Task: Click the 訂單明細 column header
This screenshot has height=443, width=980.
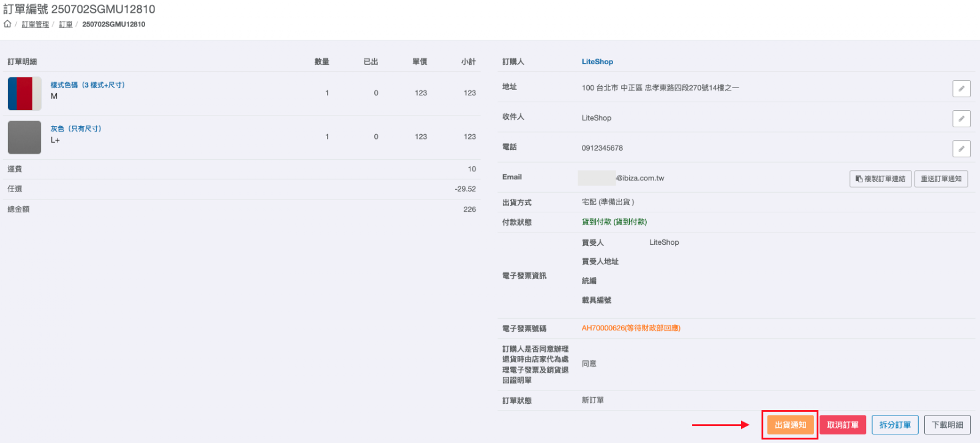Action: point(22,62)
